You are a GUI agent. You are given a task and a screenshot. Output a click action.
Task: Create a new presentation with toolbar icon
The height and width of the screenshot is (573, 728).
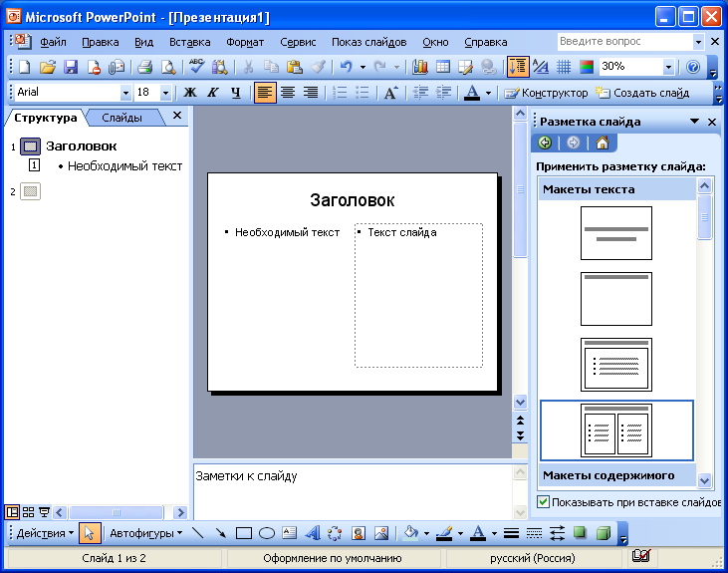pyautogui.click(x=25, y=68)
